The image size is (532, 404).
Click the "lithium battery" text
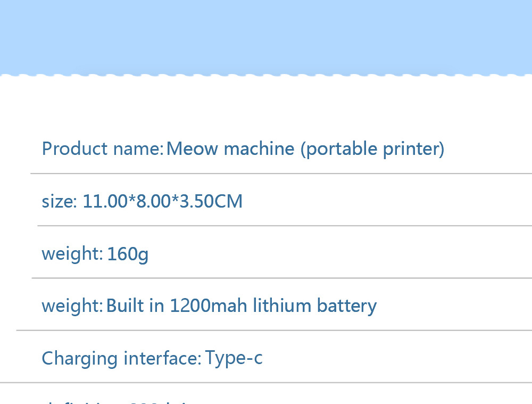314,306
